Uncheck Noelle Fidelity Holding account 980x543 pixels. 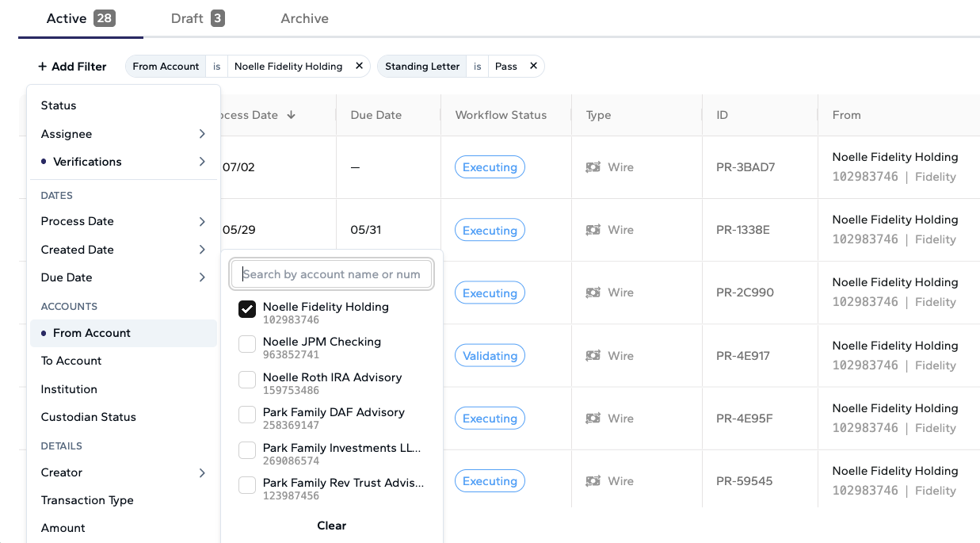[247, 309]
